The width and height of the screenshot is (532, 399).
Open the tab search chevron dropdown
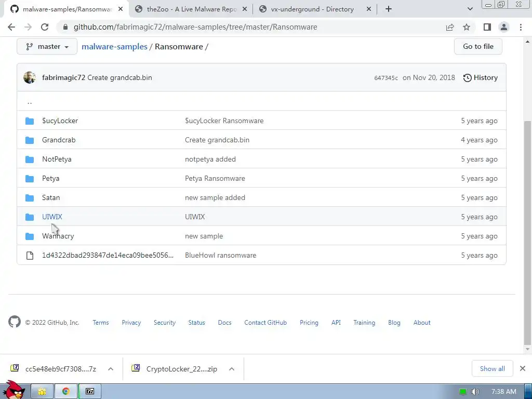pyautogui.click(x=470, y=9)
